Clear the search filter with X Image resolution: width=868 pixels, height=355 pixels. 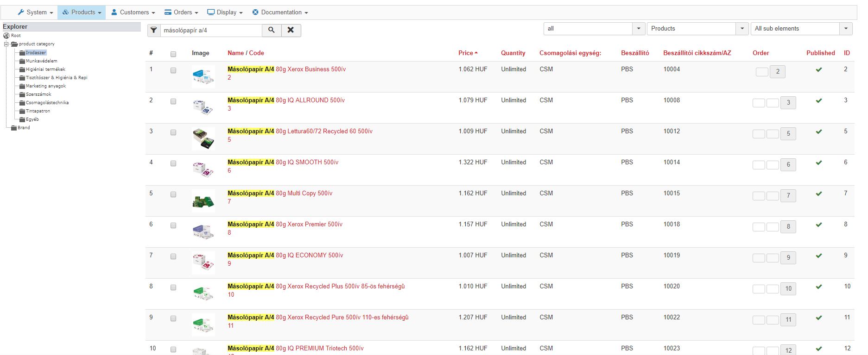(291, 30)
